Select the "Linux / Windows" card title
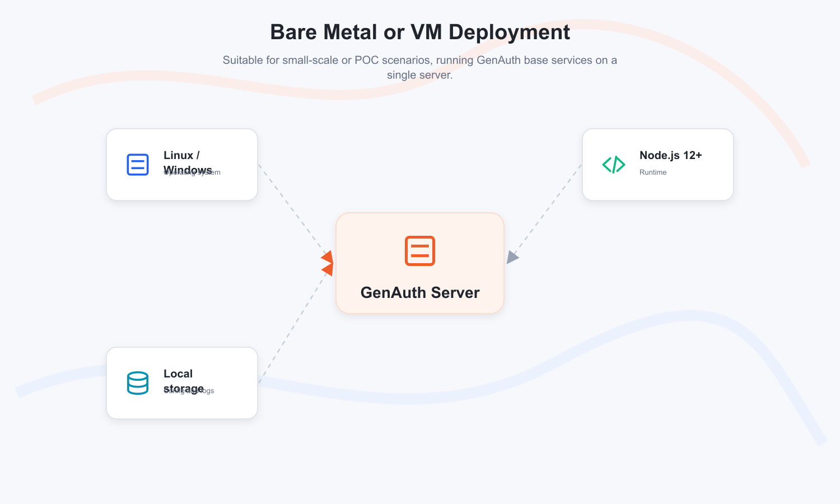The image size is (840, 504). (188, 162)
